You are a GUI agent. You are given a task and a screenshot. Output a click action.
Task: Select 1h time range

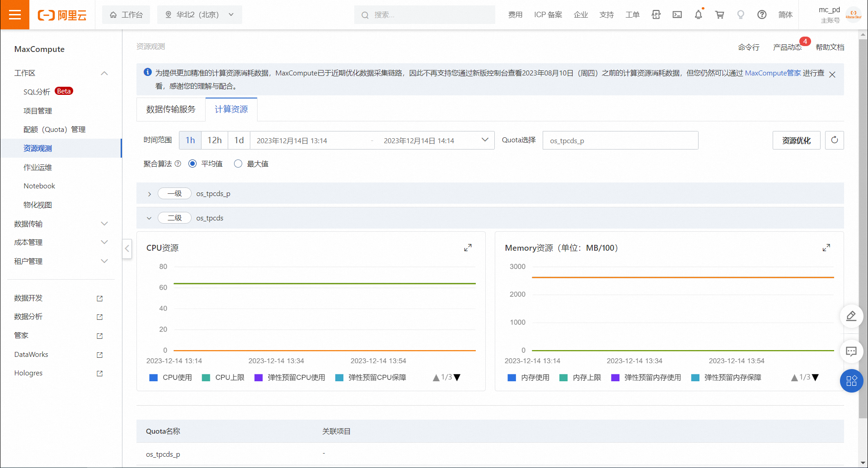(190, 140)
